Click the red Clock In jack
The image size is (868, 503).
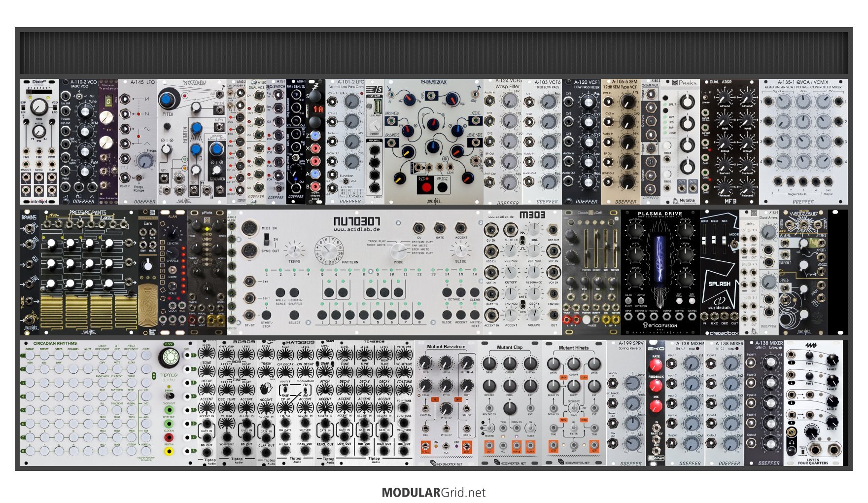(169, 437)
